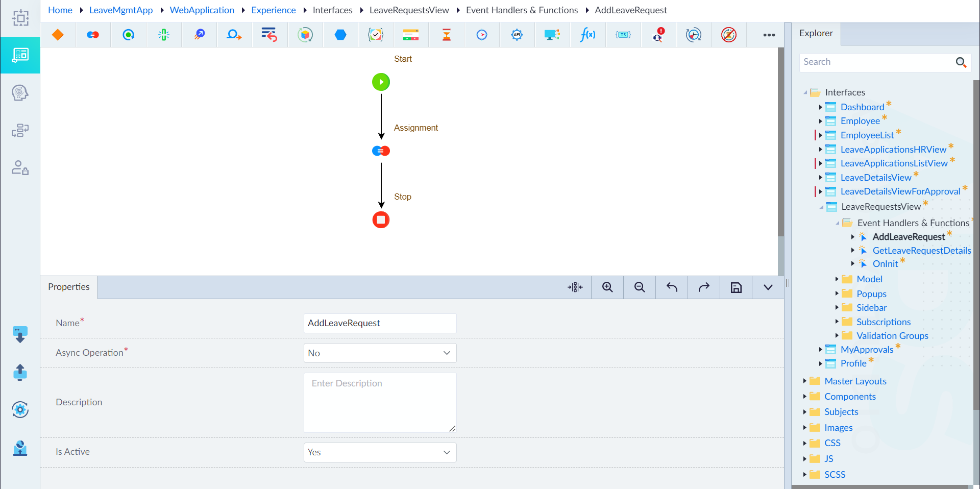This screenshot has width=980, height=489.
Task: Redo the last canvas change
Action: pyautogui.click(x=704, y=287)
